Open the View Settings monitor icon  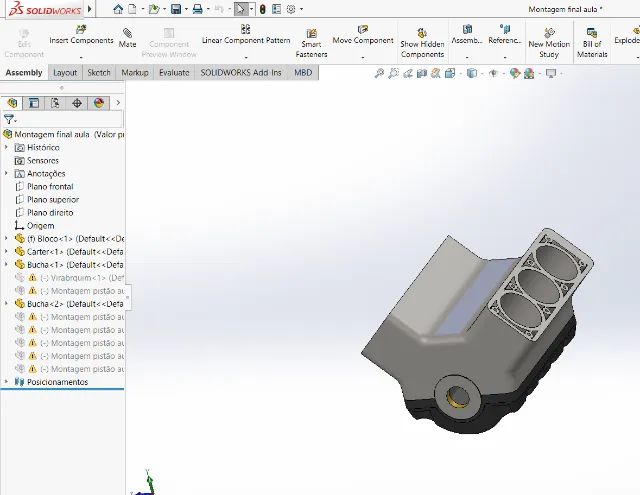551,73
